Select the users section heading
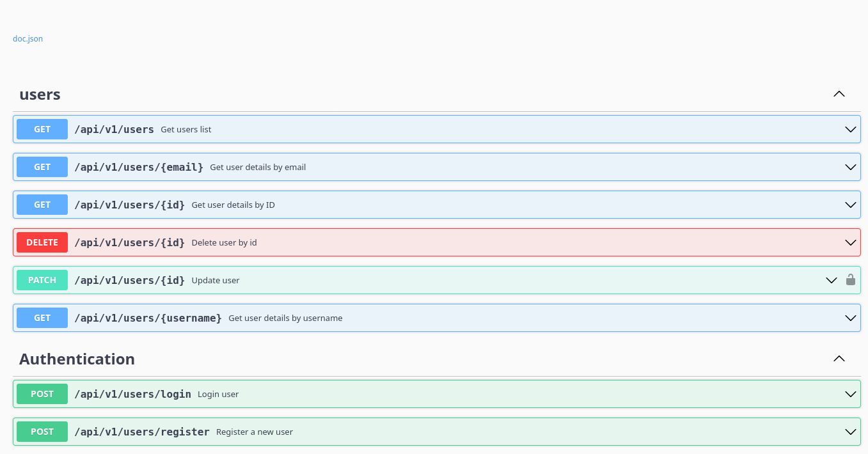The width and height of the screenshot is (868, 454). [x=40, y=95]
